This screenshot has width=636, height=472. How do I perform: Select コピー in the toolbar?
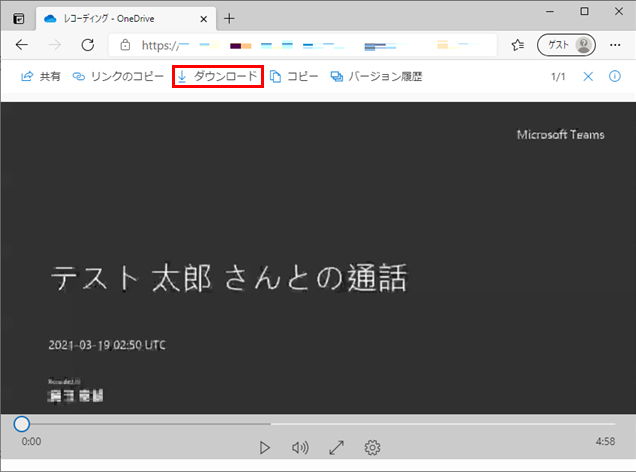[x=295, y=77]
